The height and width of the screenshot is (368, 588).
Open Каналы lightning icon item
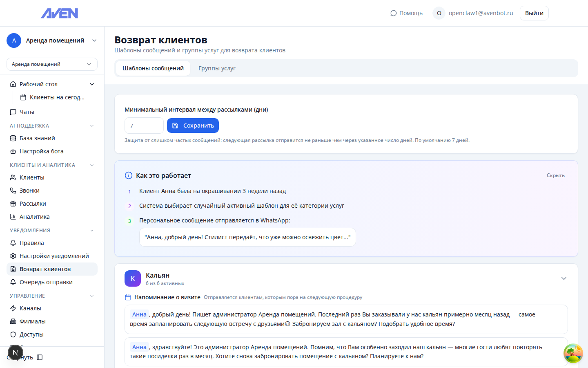(13, 308)
